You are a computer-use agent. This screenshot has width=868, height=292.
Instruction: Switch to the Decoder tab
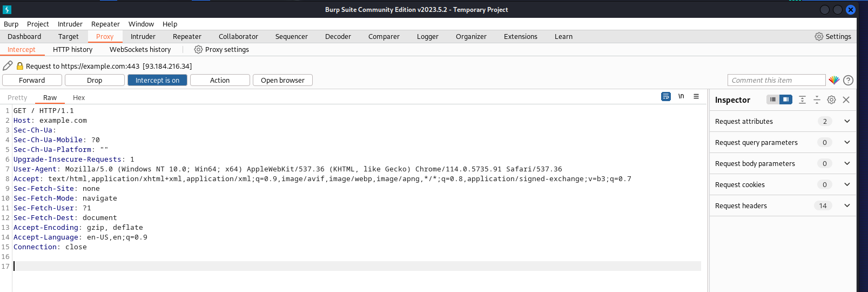click(338, 36)
